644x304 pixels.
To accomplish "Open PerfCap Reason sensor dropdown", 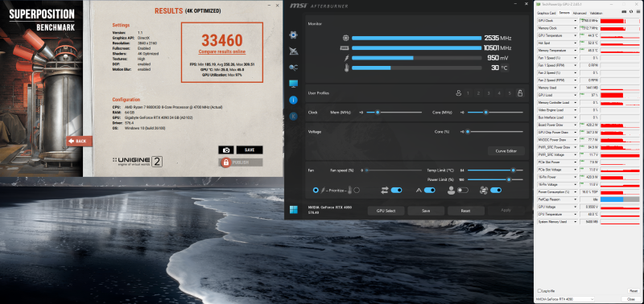I will tap(576, 199).
